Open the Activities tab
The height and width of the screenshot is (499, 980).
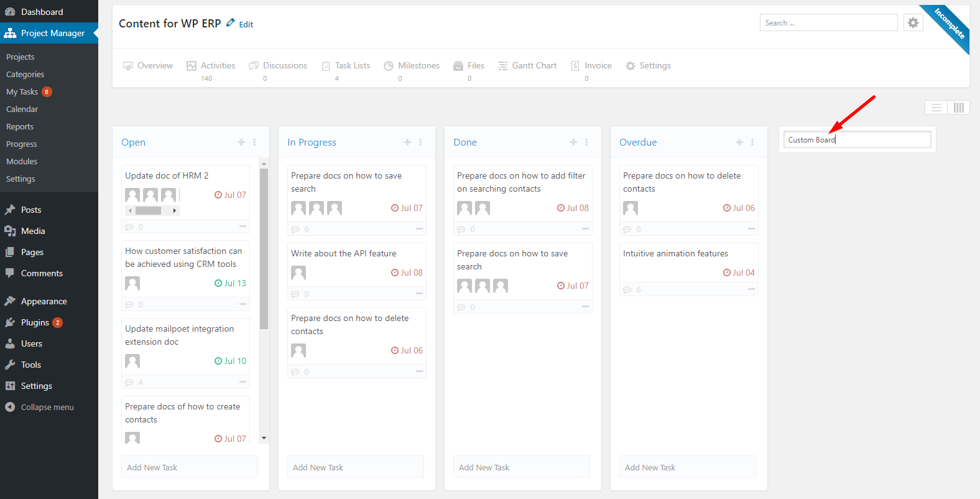click(x=211, y=65)
